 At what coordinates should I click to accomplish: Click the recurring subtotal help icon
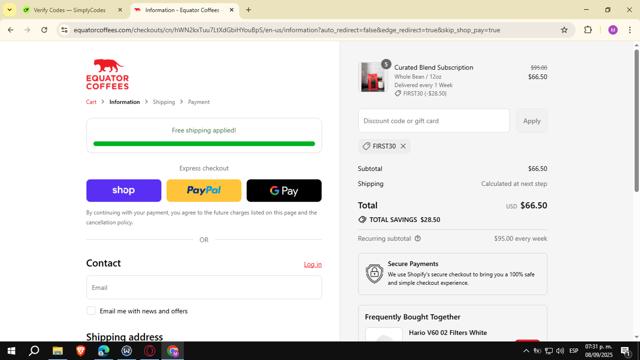(418, 238)
